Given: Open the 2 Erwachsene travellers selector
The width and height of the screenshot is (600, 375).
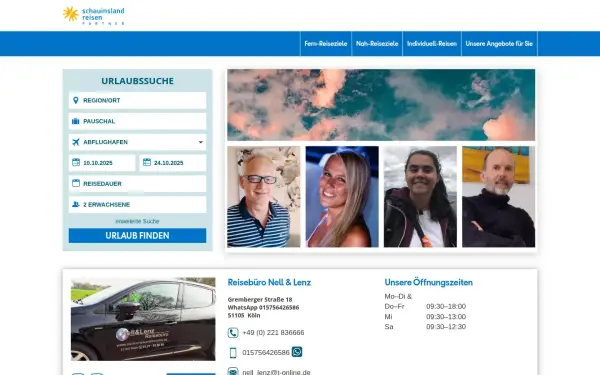Looking at the screenshot, I should [137, 204].
